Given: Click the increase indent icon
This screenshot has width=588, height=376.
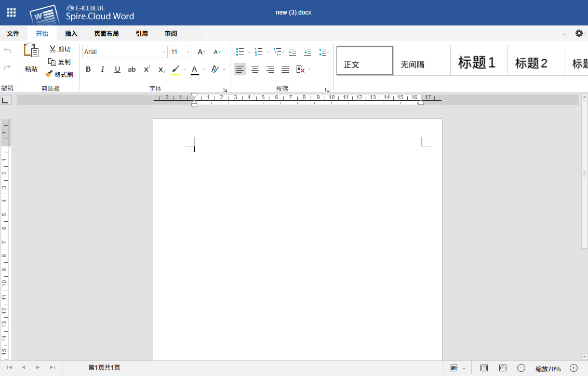Looking at the screenshot, I should [308, 52].
